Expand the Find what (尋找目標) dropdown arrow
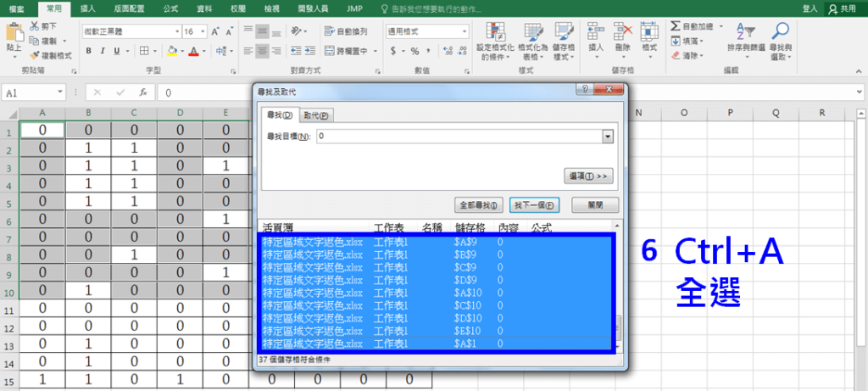Image resolution: width=868 pixels, height=391 pixels. click(607, 136)
